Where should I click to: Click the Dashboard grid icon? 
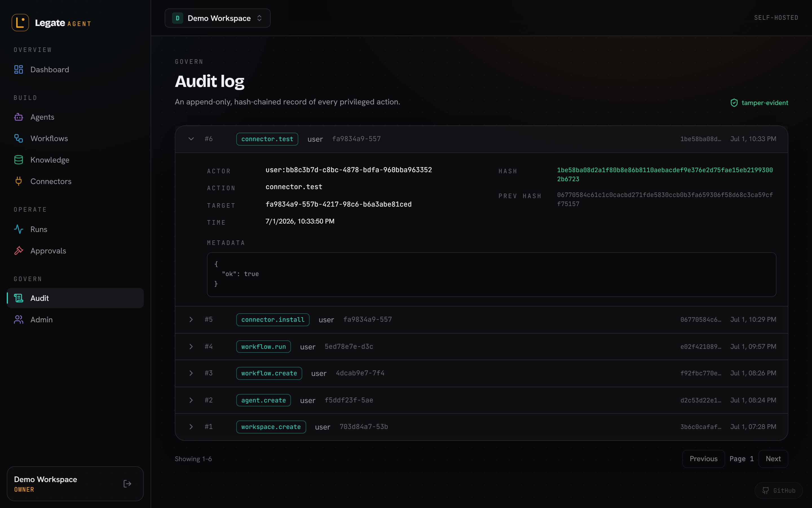tap(18, 69)
